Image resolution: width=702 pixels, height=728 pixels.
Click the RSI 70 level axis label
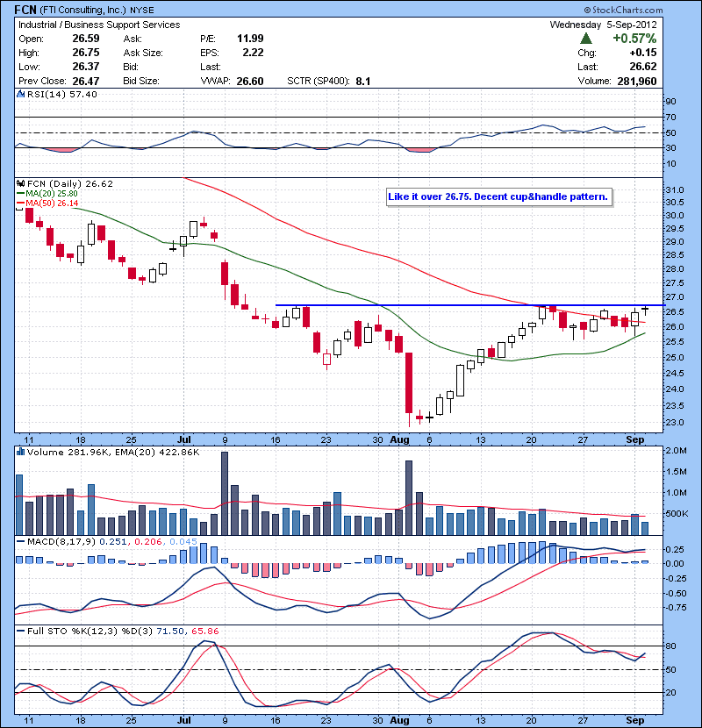click(x=671, y=117)
